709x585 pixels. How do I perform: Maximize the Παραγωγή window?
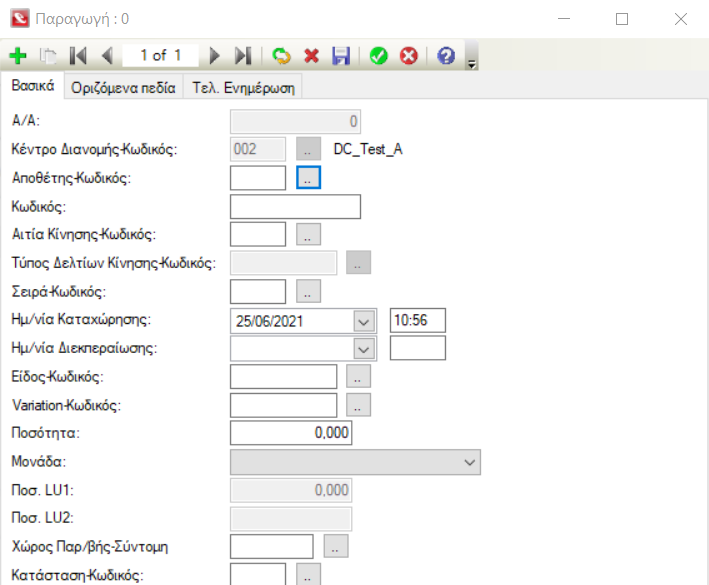pos(622,19)
